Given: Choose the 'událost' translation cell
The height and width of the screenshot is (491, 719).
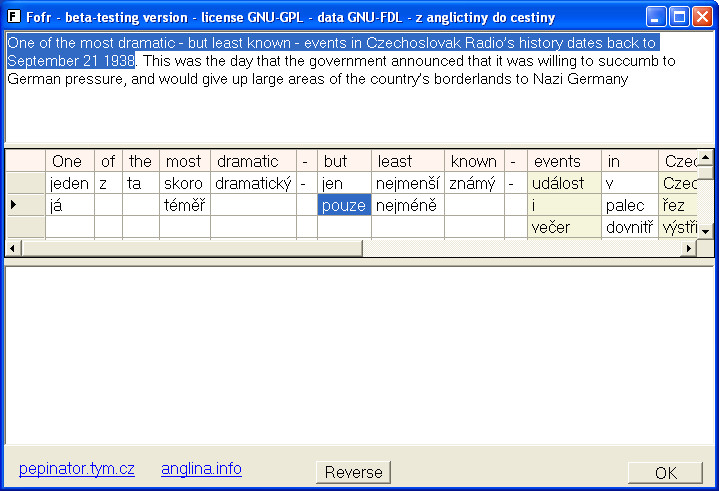Looking at the screenshot, I should 564,183.
